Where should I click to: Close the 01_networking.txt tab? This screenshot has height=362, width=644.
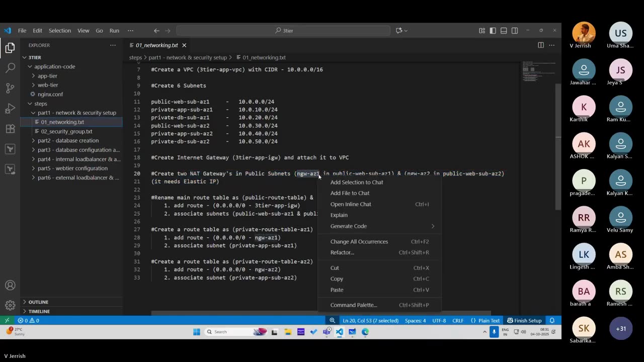pyautogui.click(x=184, y=45)
